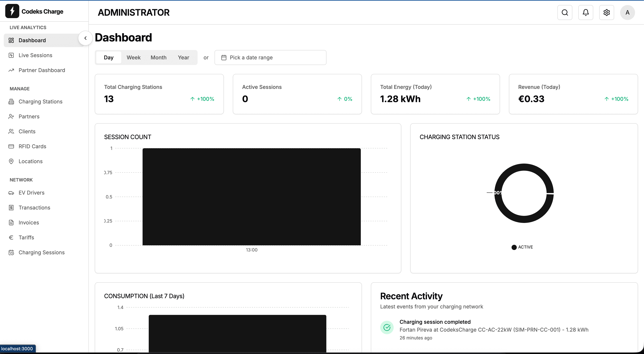
Task: Open the RFID Cards section
Action: tap(32, 146)
